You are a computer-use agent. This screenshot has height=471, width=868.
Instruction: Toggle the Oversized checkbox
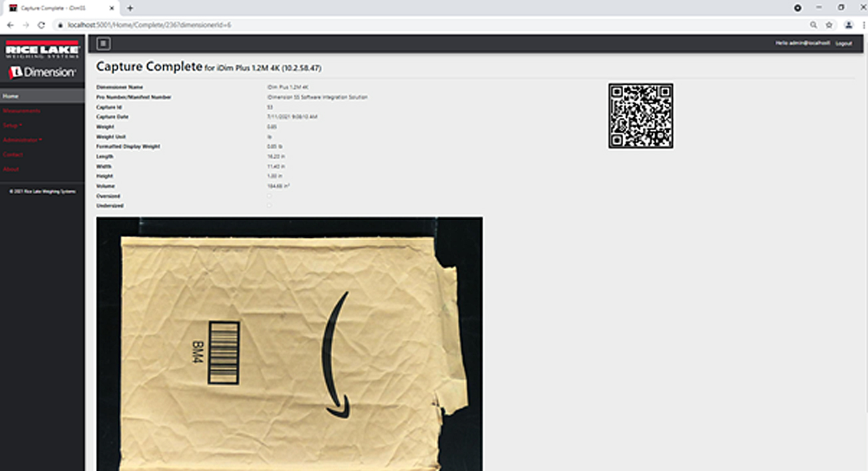tap(270, 196)
